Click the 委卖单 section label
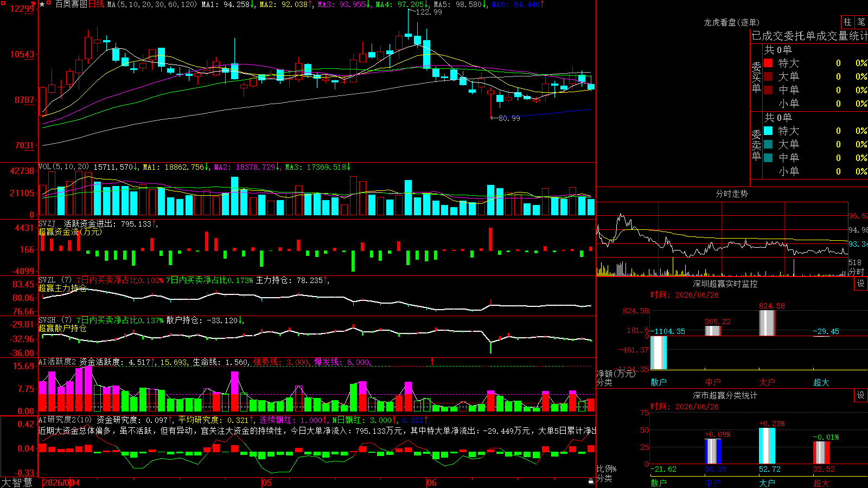The height and width of the screenshot is (488, 868). (756, 145)
